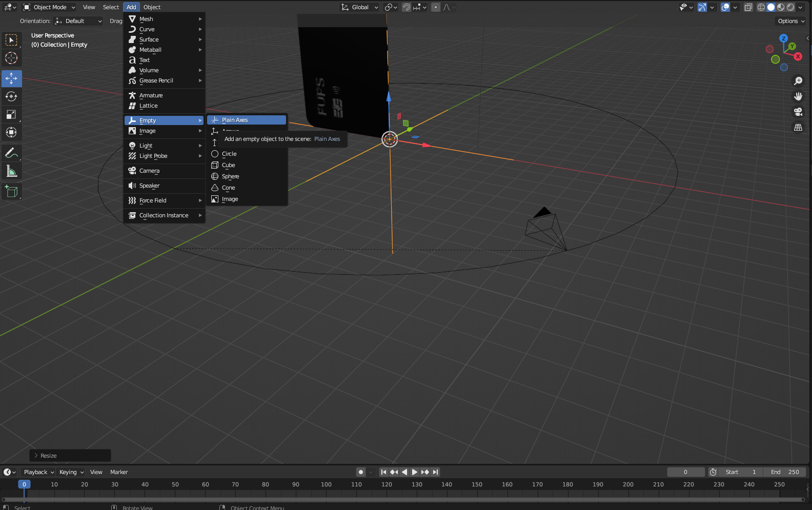Open Force Field submenu
Image resolution: width=812 pixels, height=510 pixels.
point(165,200)
